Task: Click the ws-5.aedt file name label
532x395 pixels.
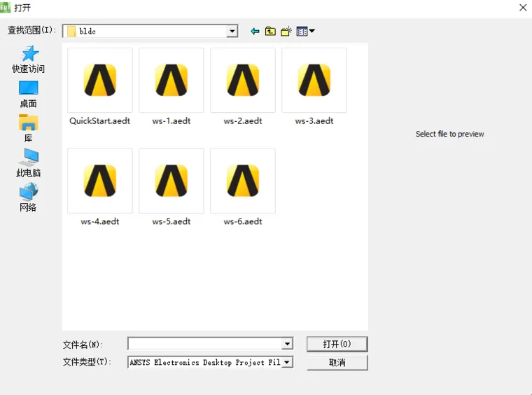Action: pyautogui.click(x=171, y=221)
